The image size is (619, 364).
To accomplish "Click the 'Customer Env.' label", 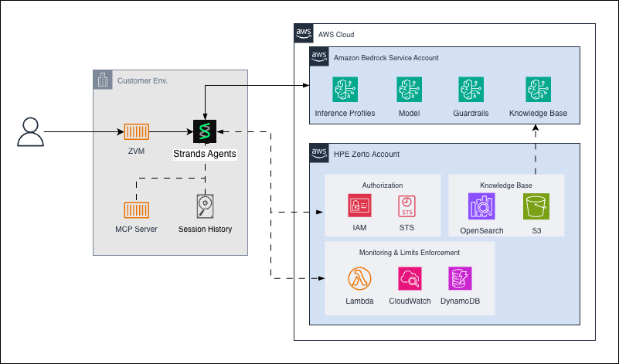I will click(142, 81).
